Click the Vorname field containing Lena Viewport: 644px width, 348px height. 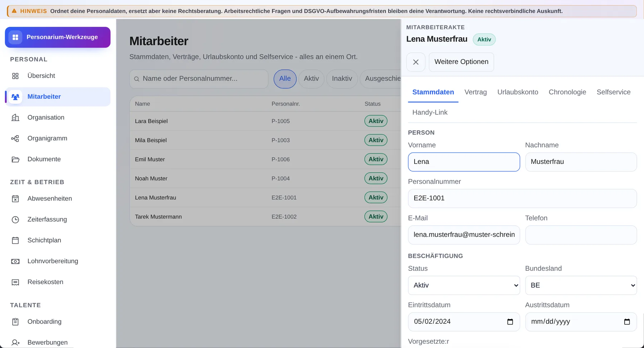pos(464,162)
